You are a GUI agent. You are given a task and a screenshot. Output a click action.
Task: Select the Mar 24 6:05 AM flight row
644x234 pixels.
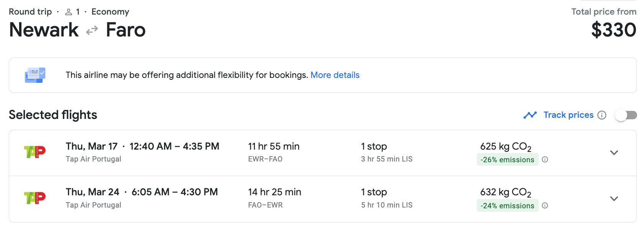coord(322,199)
